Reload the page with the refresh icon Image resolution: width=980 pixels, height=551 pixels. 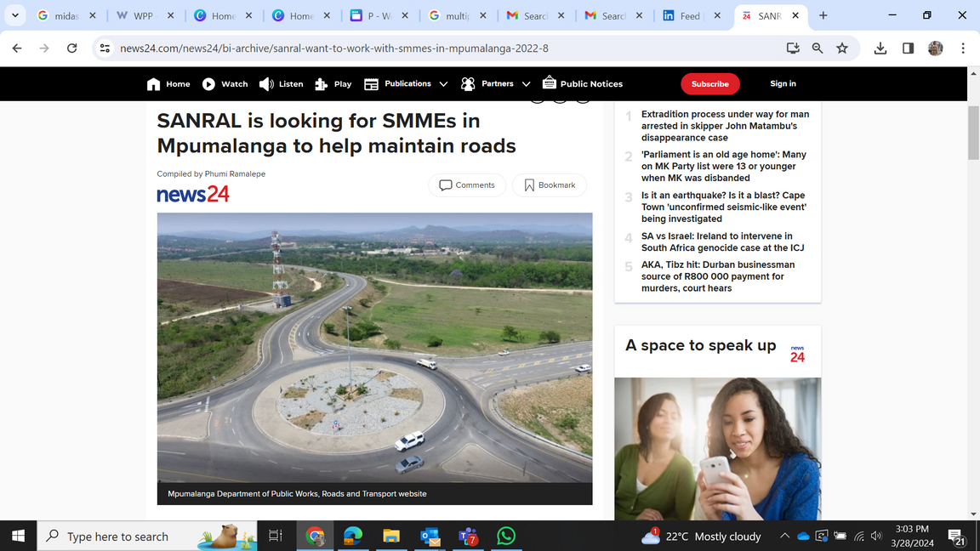[71, 48]
